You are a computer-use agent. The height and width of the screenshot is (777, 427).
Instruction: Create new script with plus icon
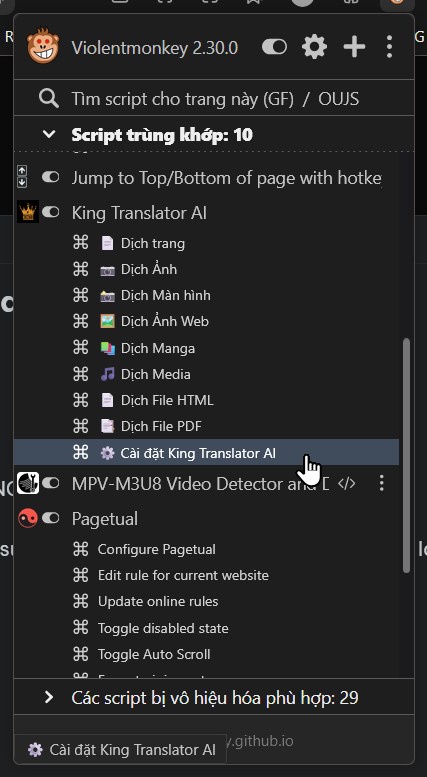(x=354, y=47)
